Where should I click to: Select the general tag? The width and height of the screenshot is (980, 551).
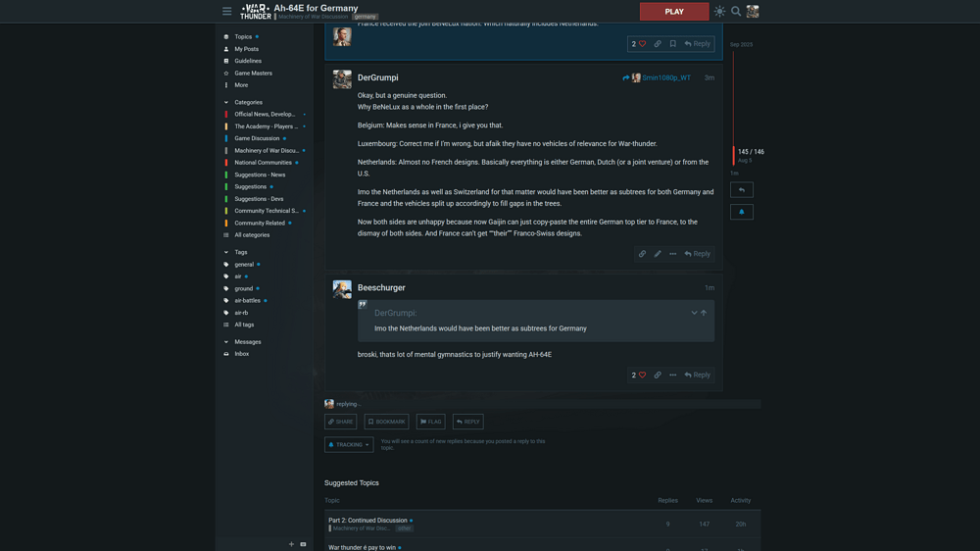(244, 265)
